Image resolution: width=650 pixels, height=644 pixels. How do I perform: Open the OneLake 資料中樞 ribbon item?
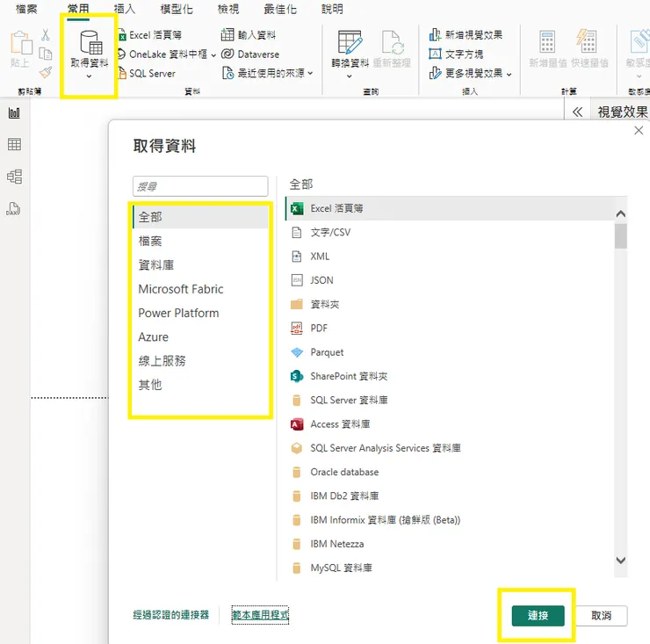(168, 54)
